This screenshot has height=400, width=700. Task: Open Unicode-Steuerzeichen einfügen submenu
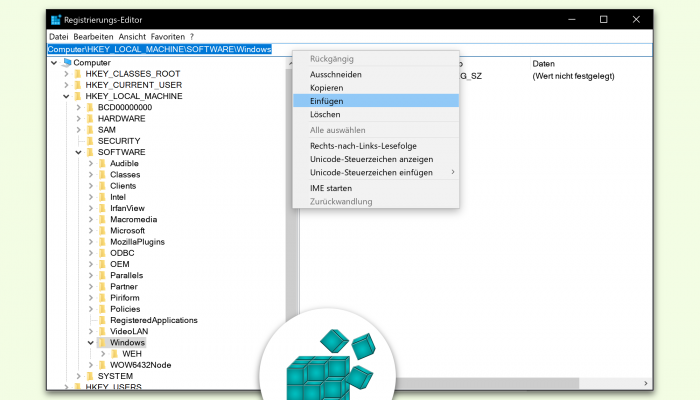[x=376, y=172]
